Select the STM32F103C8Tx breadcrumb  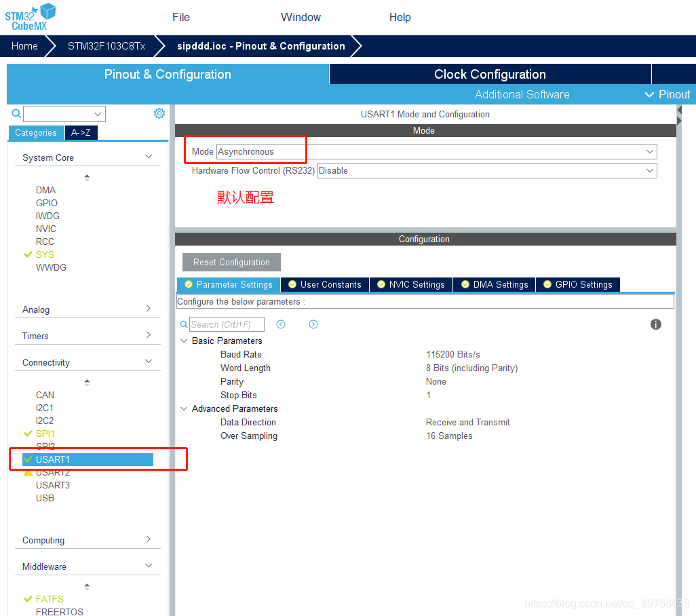107,46
